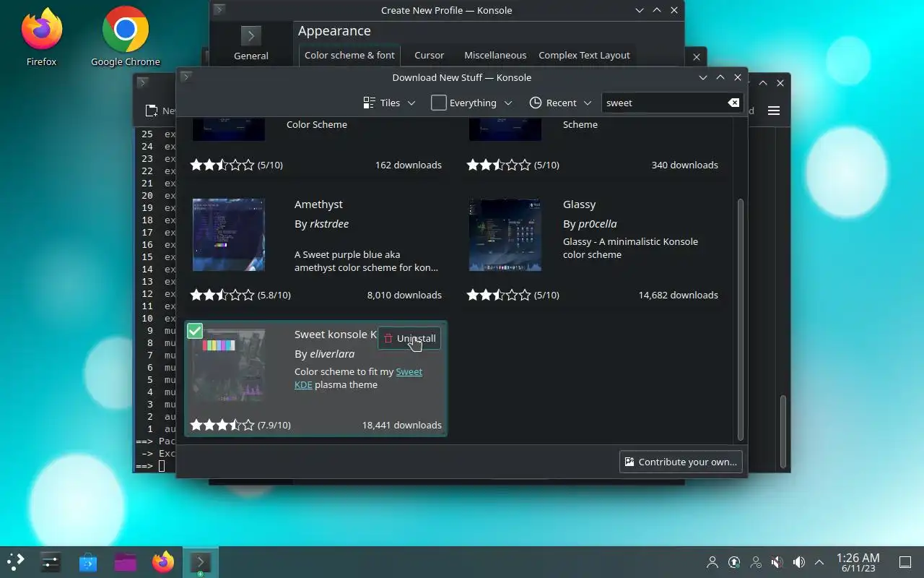
Task: Click the Glassy star rating
Action: point(499,295)
